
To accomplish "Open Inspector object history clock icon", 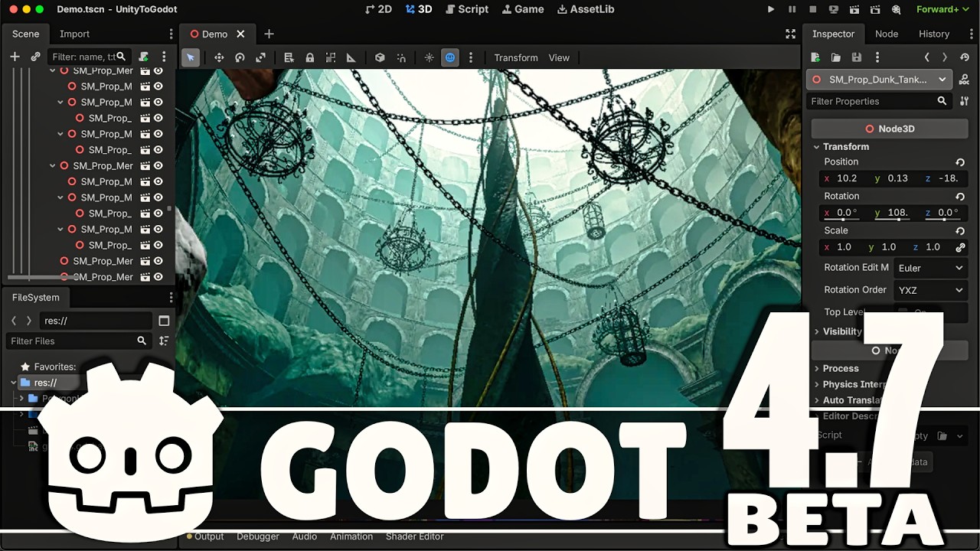I will 965,57.
